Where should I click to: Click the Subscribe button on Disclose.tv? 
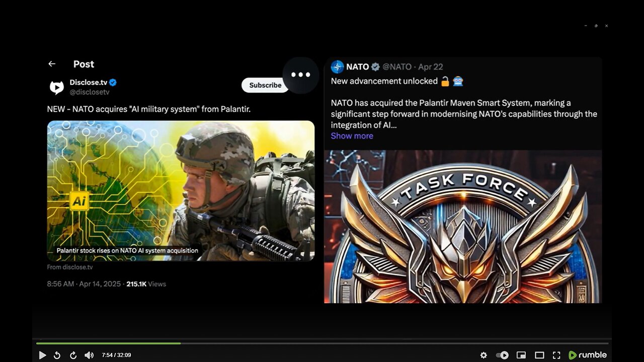coord(265,85)
